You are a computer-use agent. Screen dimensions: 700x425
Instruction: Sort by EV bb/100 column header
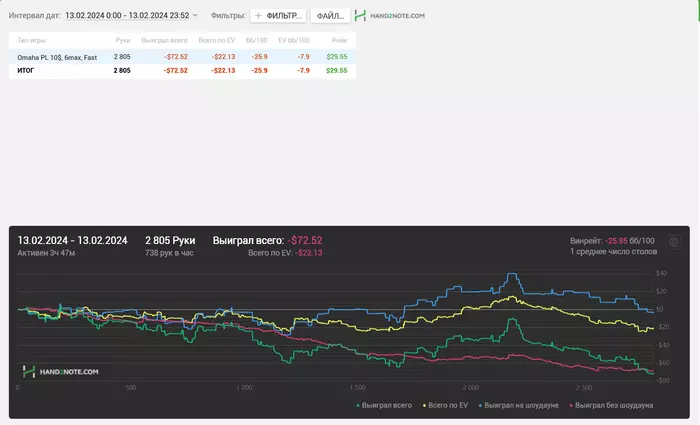tap(294, 40)
